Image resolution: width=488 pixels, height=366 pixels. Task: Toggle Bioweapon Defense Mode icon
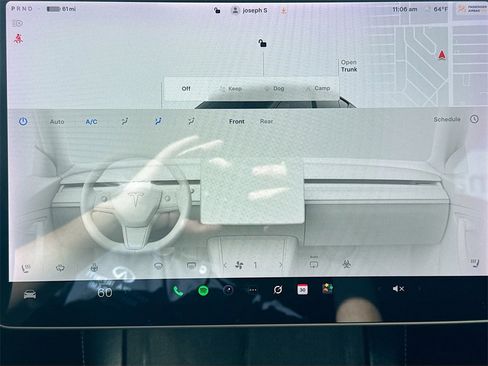(347, 264)
